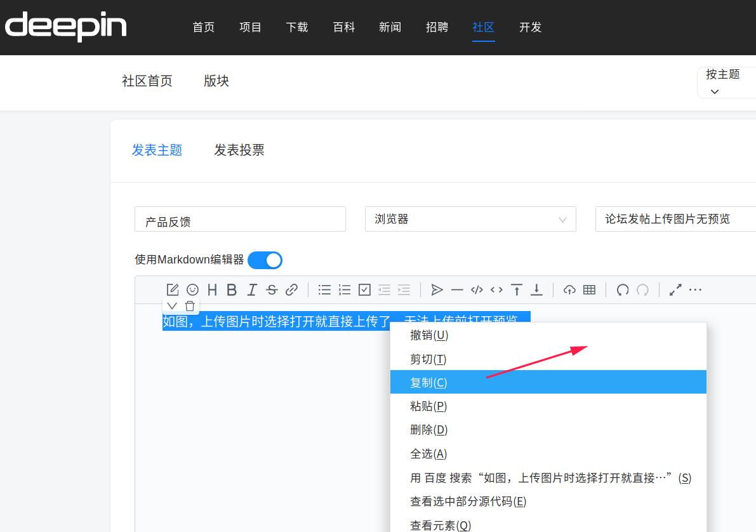This screenshot has height=532, width=756.
Task: Insert a task checklist item
Action: [x=364, y=289]
